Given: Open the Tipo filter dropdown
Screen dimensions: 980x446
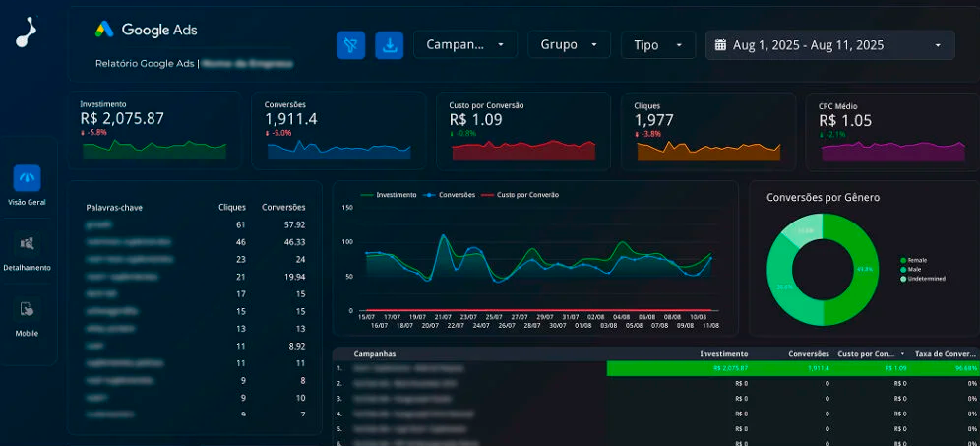Looking at the screenshot, I should tap(658, 45).
